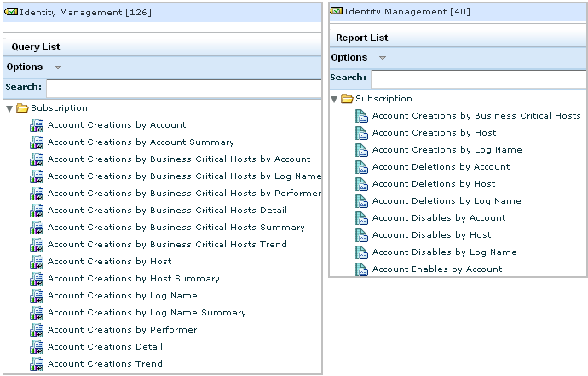Image resolution: width=588 pixels, height=376 pixels.
Task: Click the query icon next to Account Creations Trend
Action: coord(37,364)
